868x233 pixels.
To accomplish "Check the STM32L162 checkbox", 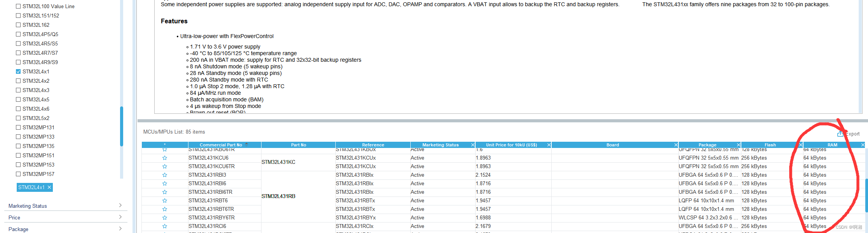I will click(x=18, y=25).
